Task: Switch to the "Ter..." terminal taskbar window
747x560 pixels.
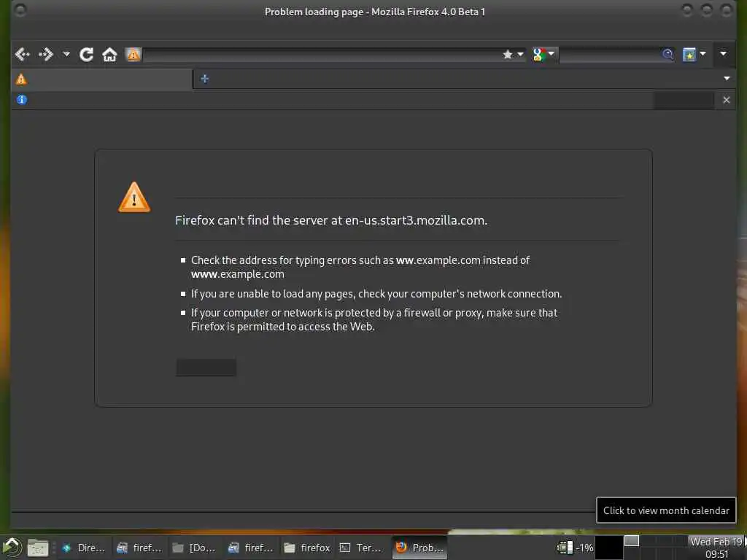Action: [x=362, y=548]
